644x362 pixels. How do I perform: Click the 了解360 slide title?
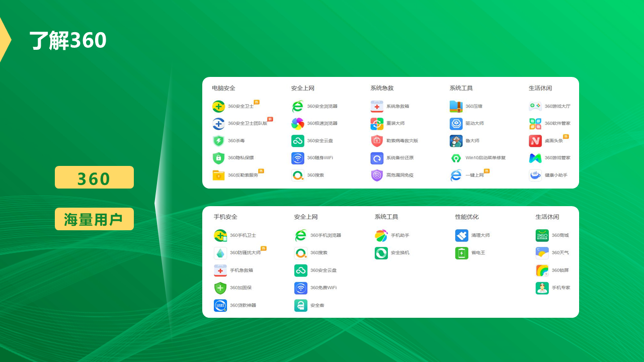tap(68, 40)
